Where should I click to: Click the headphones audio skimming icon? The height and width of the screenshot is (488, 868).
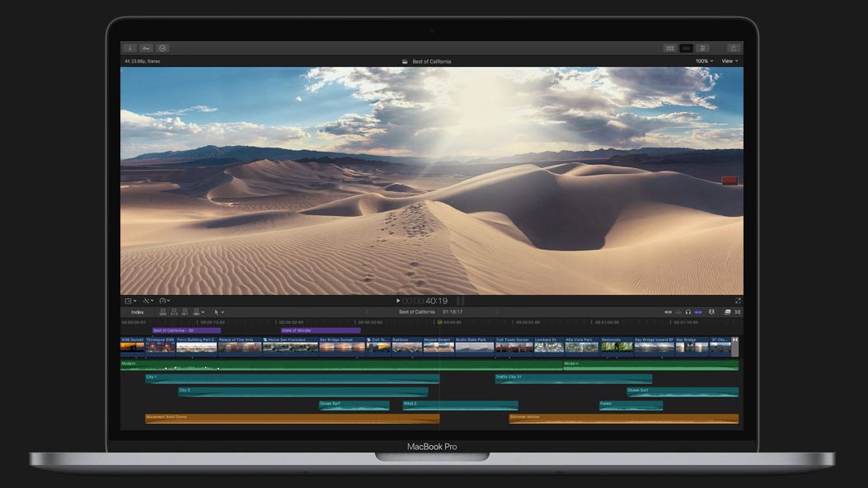[688, 312]
